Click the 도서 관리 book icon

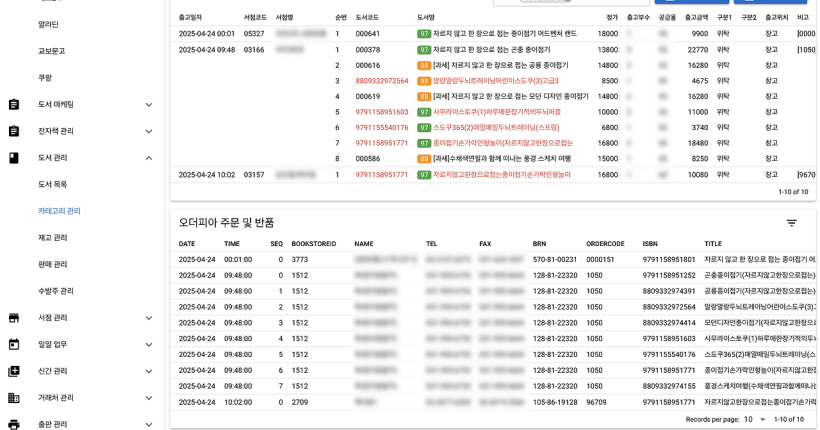(x=14, y=158)
